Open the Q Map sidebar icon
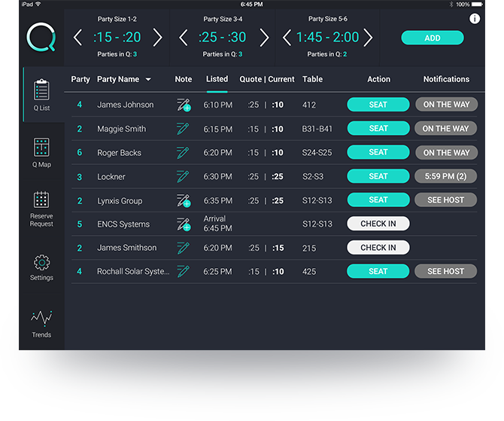Image resolution: width=504 pixels, height=421 pixels. 41,148
